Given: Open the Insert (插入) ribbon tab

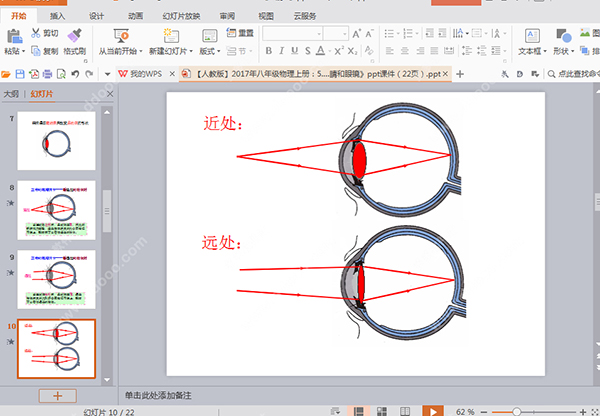Looking at the screenshot, I should click(57, 16).
